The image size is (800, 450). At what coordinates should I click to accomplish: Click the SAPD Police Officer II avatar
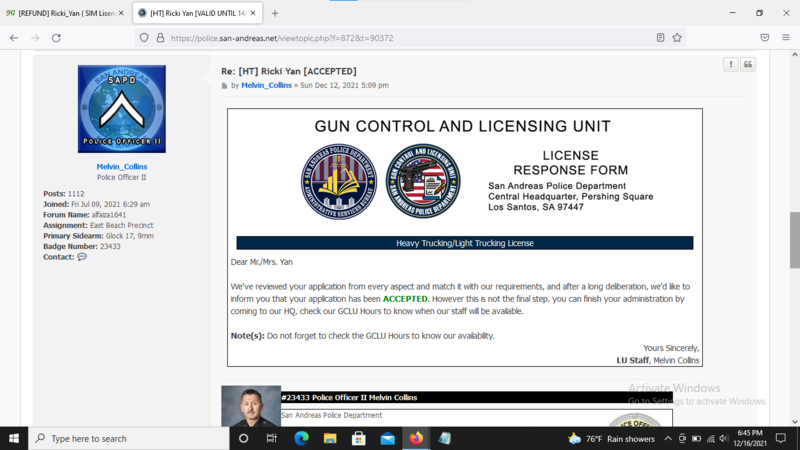[122, 109]
